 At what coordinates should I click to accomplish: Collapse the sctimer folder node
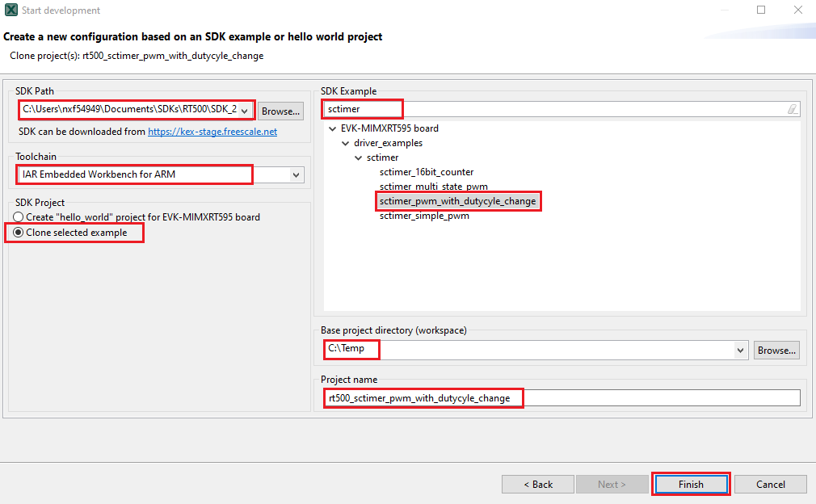click(x=358, y=157)
